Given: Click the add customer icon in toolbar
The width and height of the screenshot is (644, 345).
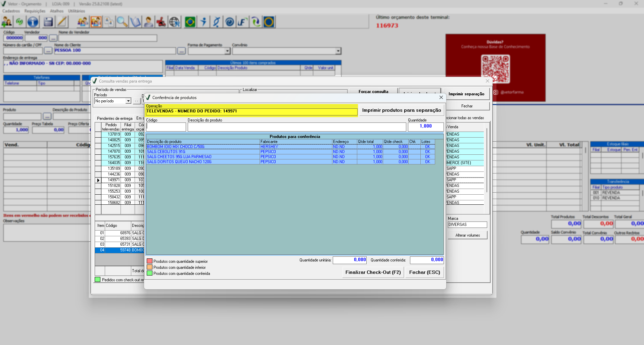Looking at the screenshot, I should (7, 22).
